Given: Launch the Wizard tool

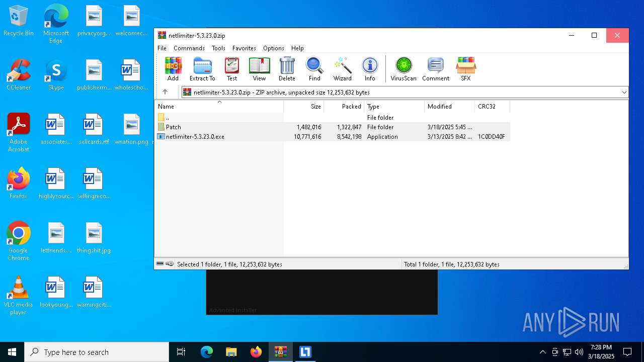Looking at the screenshot, I should [342, 69].
